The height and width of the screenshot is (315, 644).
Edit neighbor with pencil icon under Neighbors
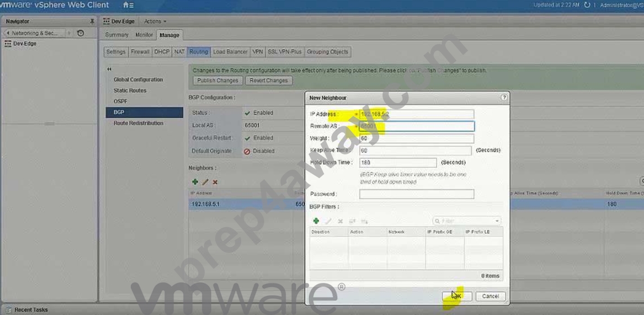click(205, 182)
